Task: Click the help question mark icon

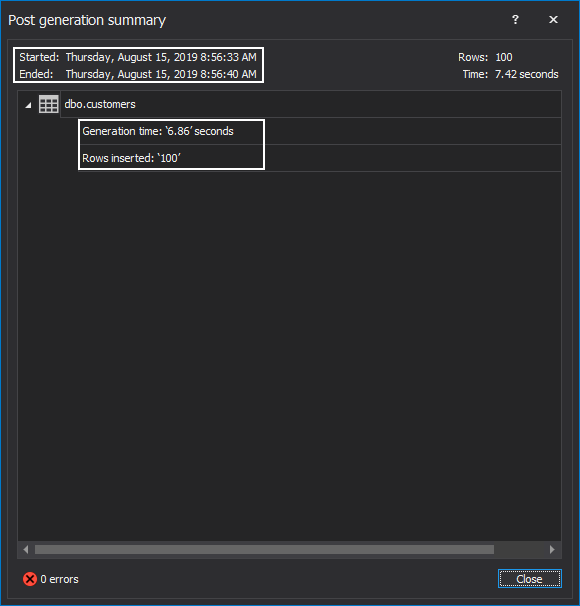Action: pos(515,19)
